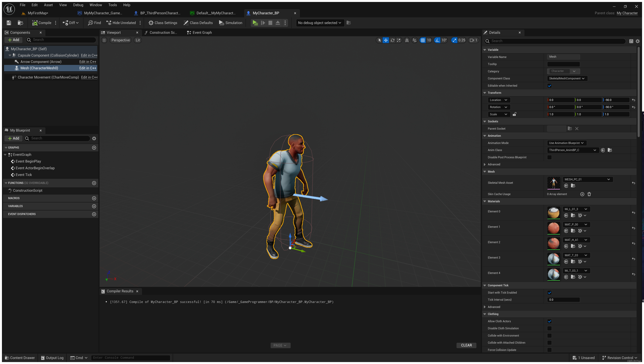The width and height of the screenshot is (644, 364).
Task: Add new variable with plus icon
Action: [x=94, y=206]
